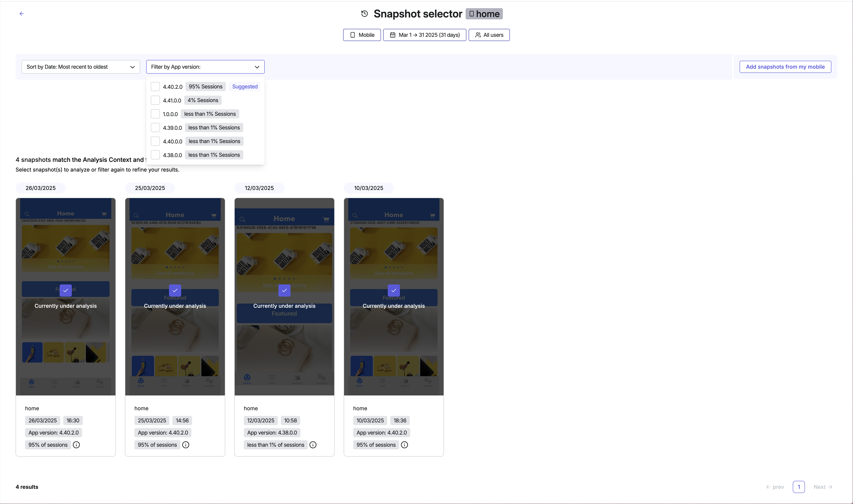Click the 12/03/2025 date pill above the third card

tap(259, 188)
